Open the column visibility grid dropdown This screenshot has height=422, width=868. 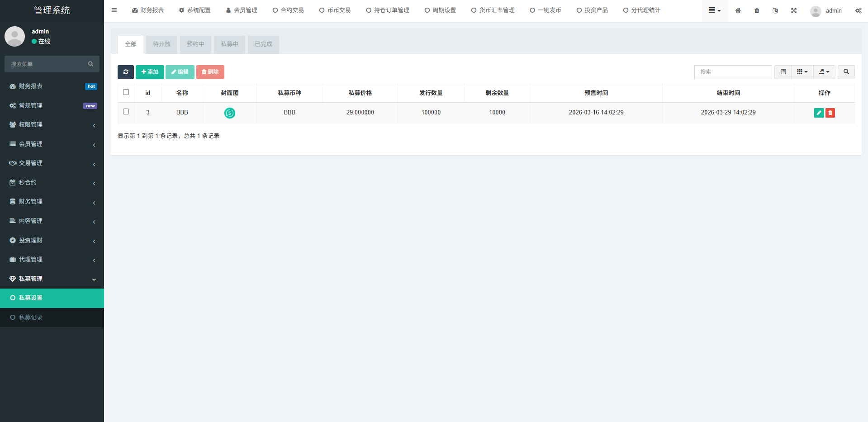point(802,72)
